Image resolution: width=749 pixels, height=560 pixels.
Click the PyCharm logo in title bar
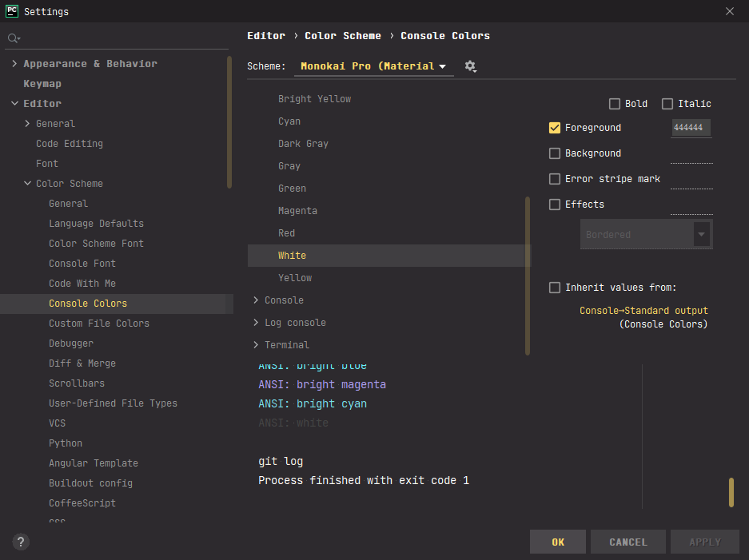(x=12, y=11)
